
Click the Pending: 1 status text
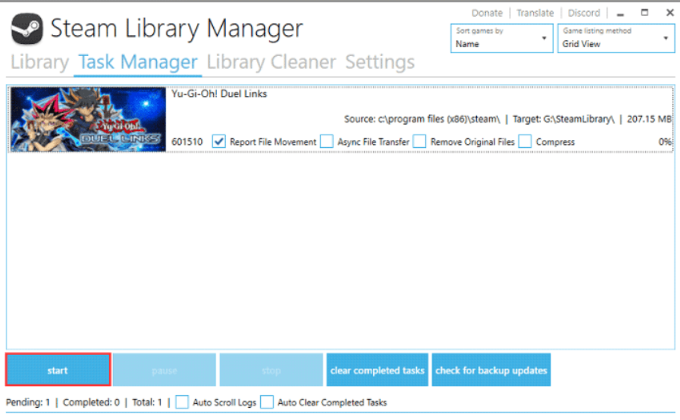pos(28,402)
